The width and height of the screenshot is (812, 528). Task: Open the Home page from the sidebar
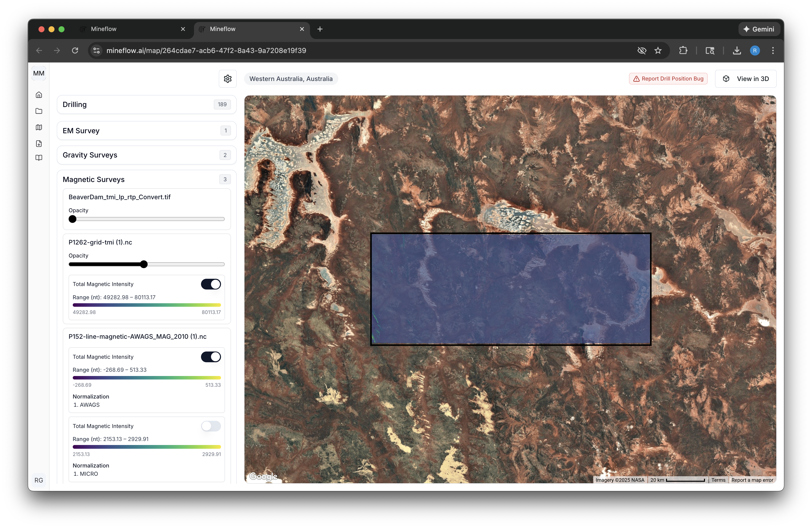(x=38, y=95)
